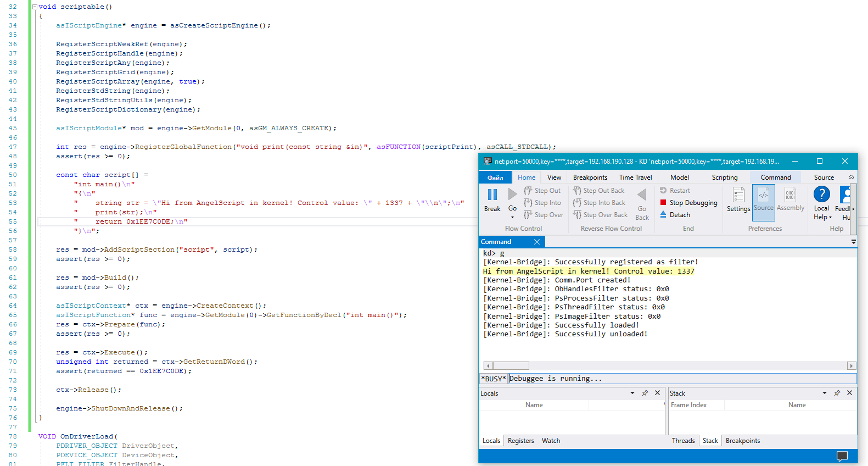
Task: Pin the Locals panel
Action: [x=645, y=393]
